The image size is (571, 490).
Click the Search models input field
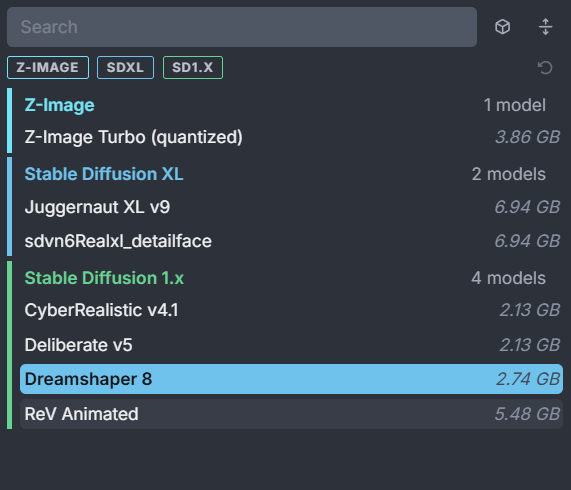242,27
